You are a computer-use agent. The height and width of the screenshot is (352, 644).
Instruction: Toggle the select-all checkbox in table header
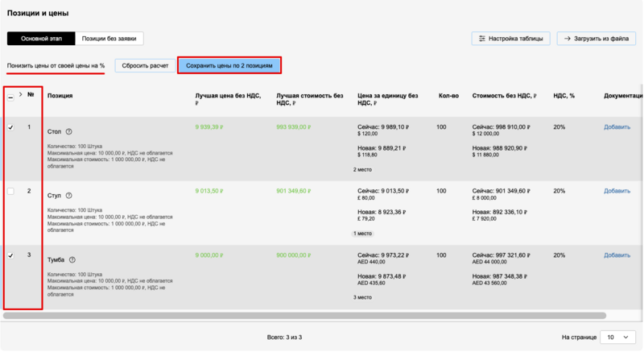(10, 97)
